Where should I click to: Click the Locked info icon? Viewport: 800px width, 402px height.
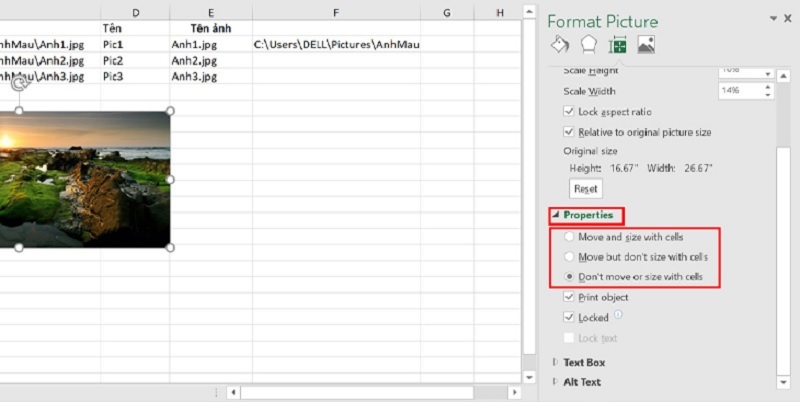tap(618, 315)
